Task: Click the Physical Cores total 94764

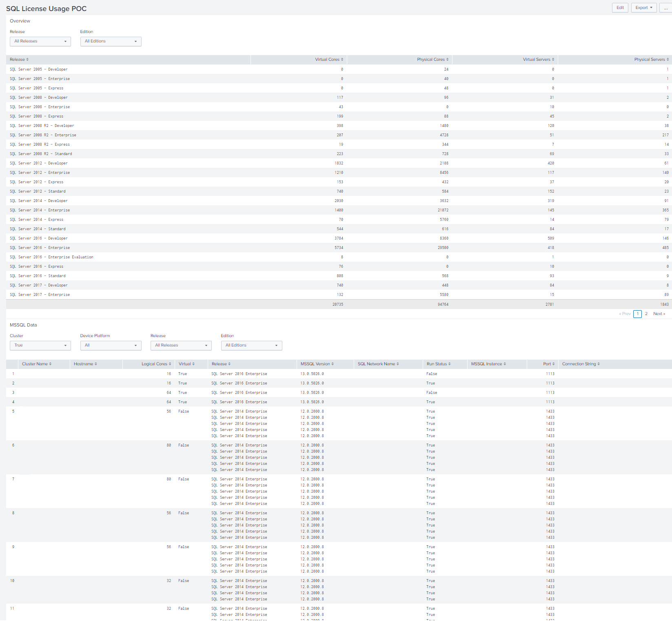Action: click(443, 304)
